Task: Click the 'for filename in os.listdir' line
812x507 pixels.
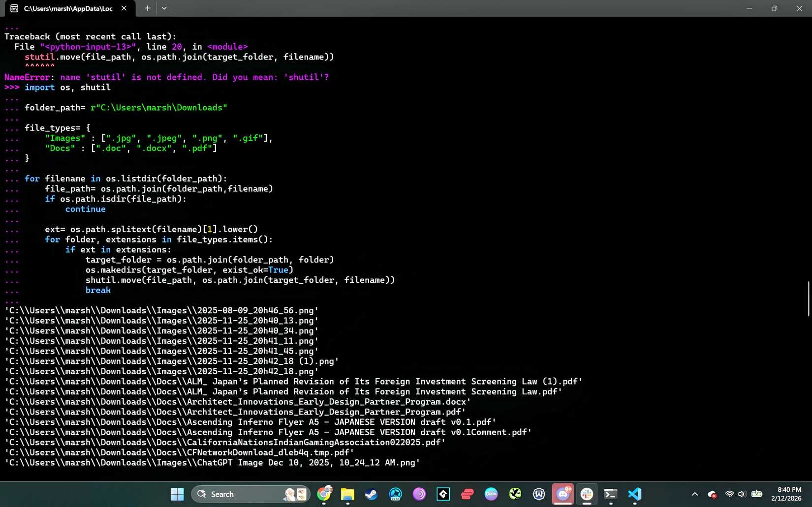Action: [126, 179]
